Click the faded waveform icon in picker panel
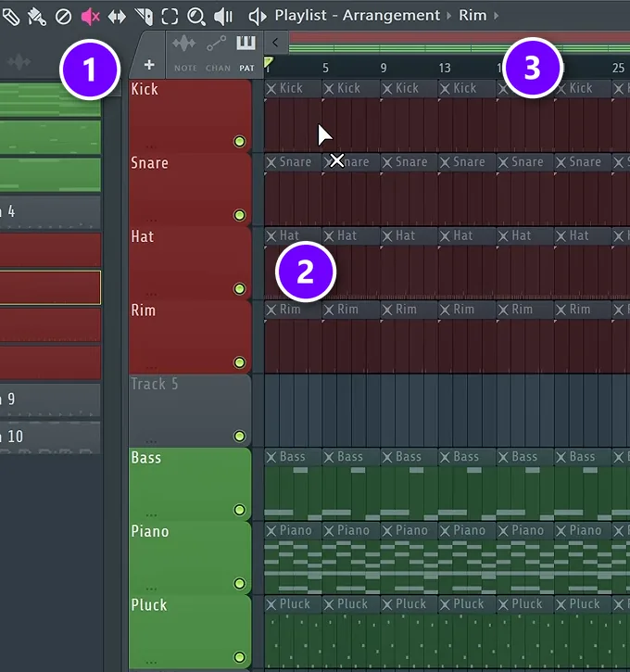The height and width of the screenshot is (672, 630). pos(19,62)
